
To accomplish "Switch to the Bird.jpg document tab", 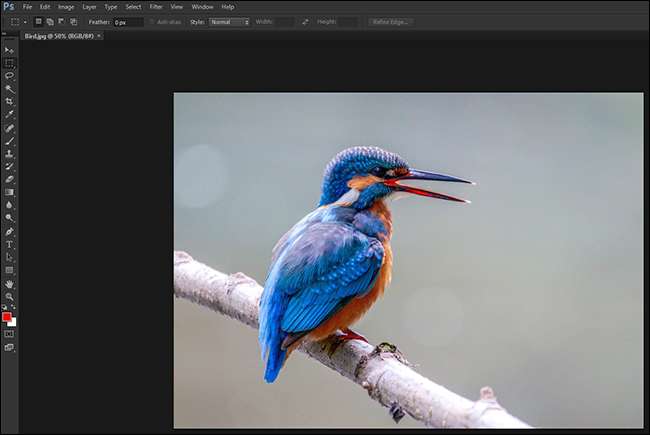I will tap(59, 35).
